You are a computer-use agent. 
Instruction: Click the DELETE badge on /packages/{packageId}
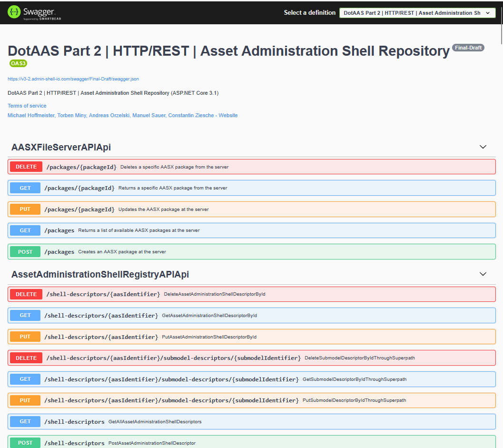click(25, 167)
